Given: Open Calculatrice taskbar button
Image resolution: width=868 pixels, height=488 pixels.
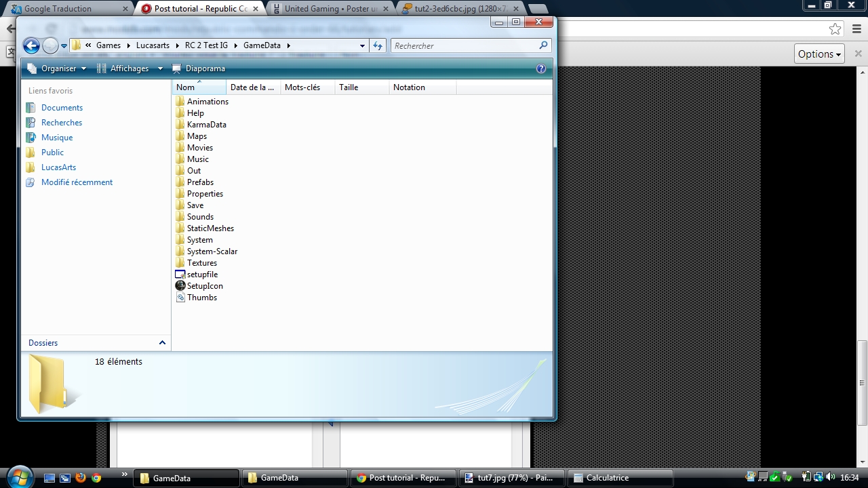Looking at the screenshot, I should [x=620, y=478].
